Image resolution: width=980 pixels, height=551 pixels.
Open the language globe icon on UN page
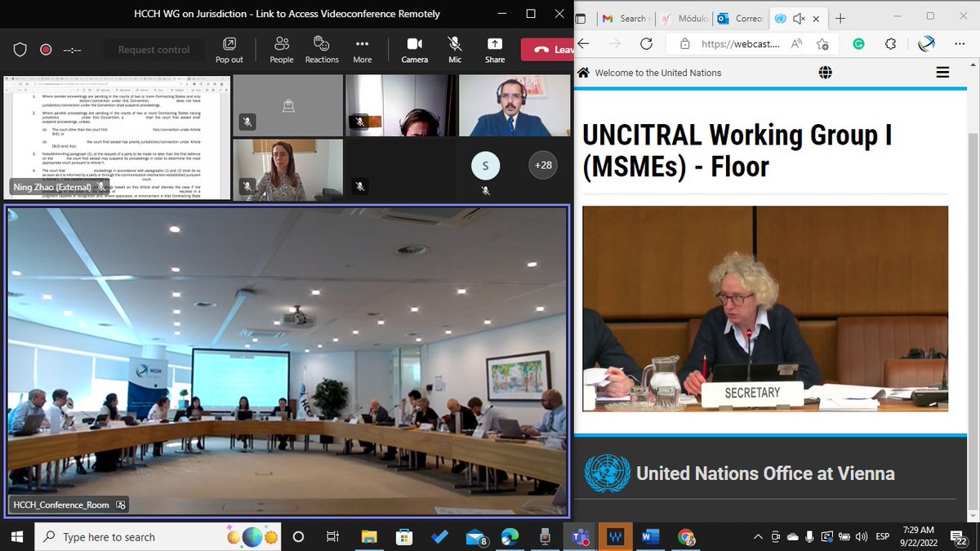[826, 73]
